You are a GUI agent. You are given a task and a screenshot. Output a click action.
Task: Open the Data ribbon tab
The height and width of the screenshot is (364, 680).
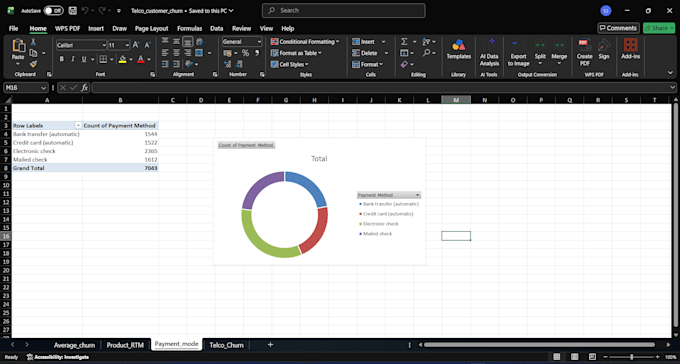coord(216,29)
